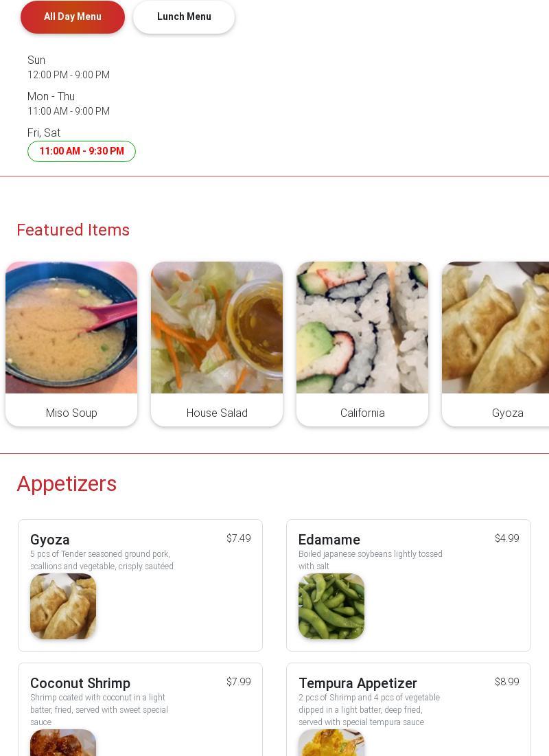Click the Miso Soup card label
Image resolution: width=549 pixels, height=756 pixels.
pos(71,413)
